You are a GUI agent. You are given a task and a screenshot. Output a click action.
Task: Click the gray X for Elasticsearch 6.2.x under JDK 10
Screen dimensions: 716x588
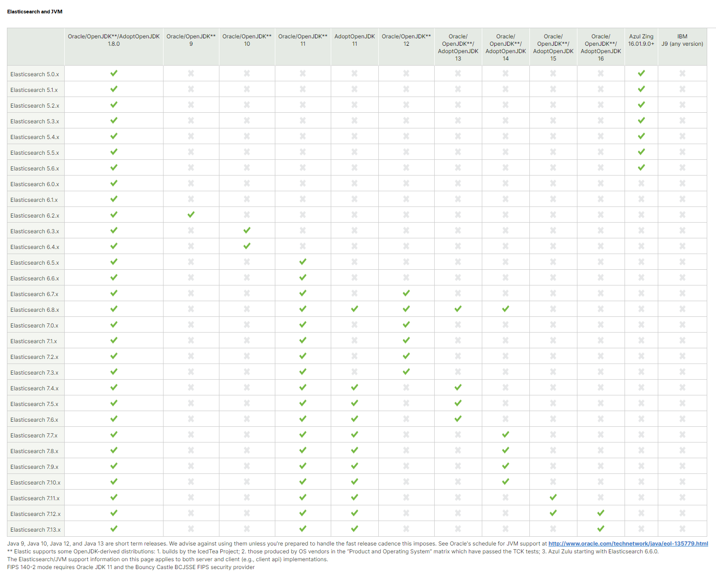[x=247, y=214]
